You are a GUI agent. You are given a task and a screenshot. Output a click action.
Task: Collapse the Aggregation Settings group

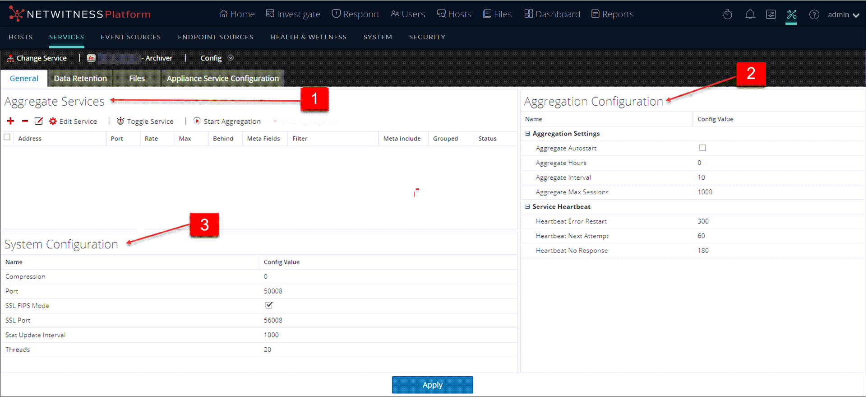(x=527, y=134)
